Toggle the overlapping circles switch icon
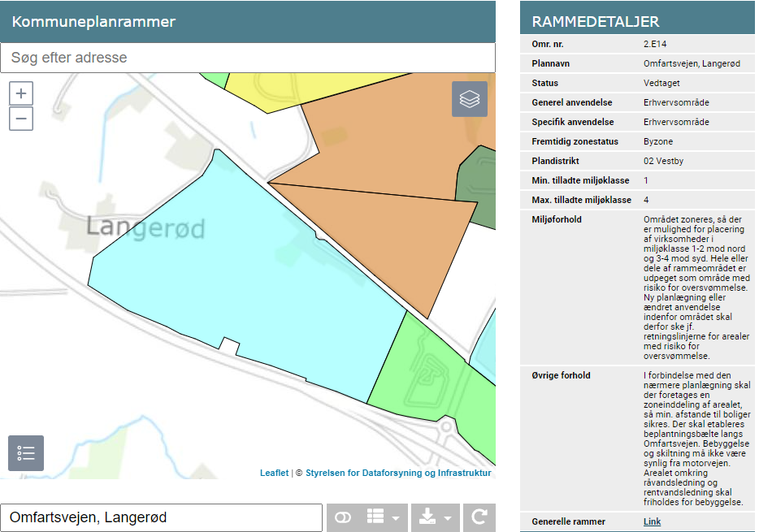Viewport: 759px width, 532px height. coord(342,517)
